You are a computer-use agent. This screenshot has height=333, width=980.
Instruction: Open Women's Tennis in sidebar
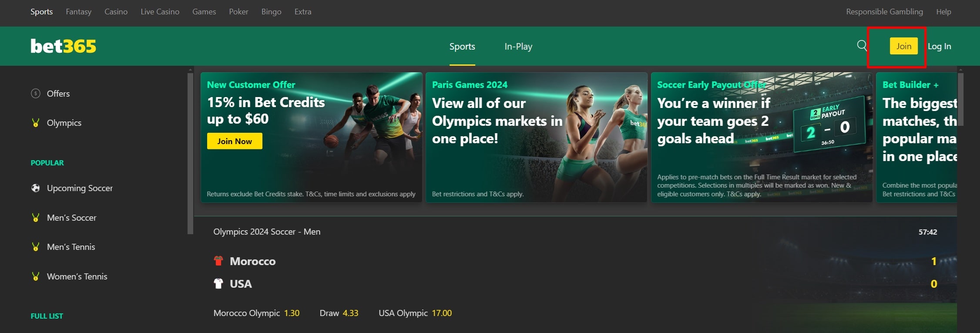coord(77,276)
